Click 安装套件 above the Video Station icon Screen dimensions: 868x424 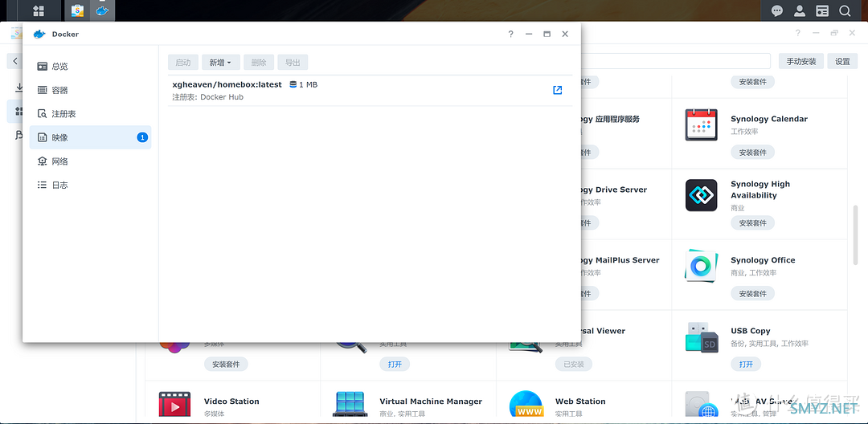click(x=226, y=365)
